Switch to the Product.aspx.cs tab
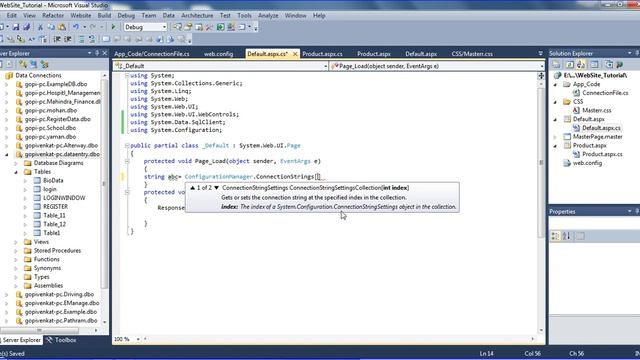The width and height of the screenshot is (640, 360). click(322, 54)
